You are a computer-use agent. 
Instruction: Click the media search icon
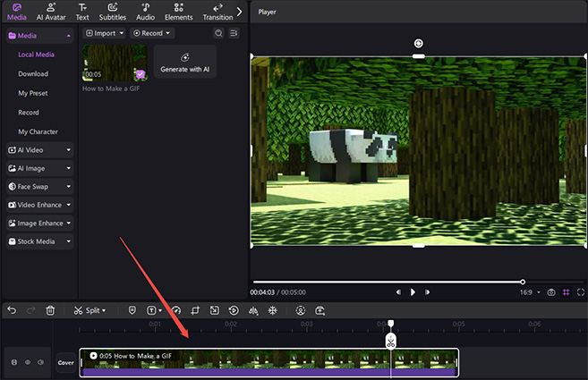click(x=218, y=33)
